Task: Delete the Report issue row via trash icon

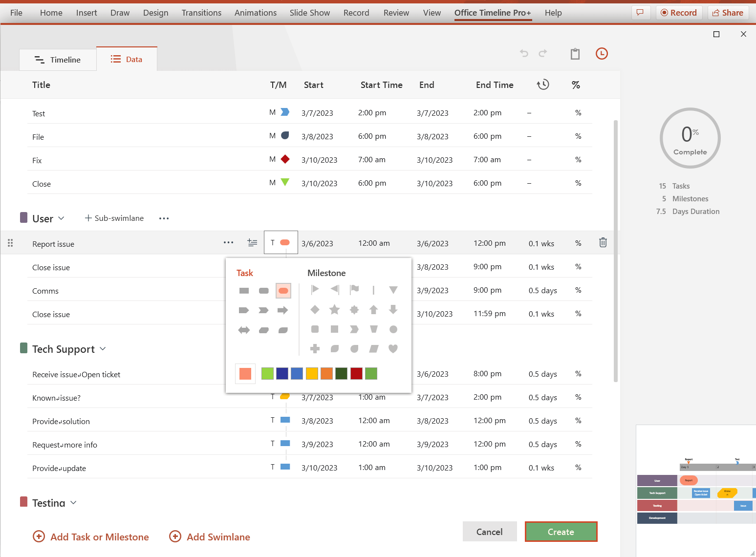Action: (x=603, y=242)
